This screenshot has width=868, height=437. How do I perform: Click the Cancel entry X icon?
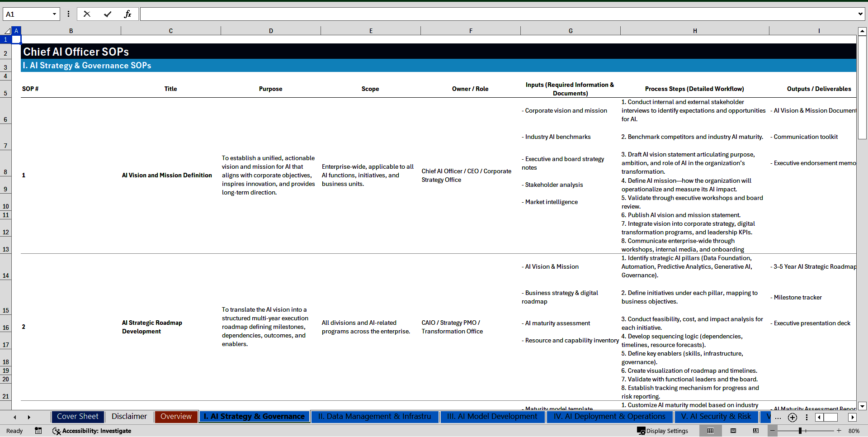(87, 14)
